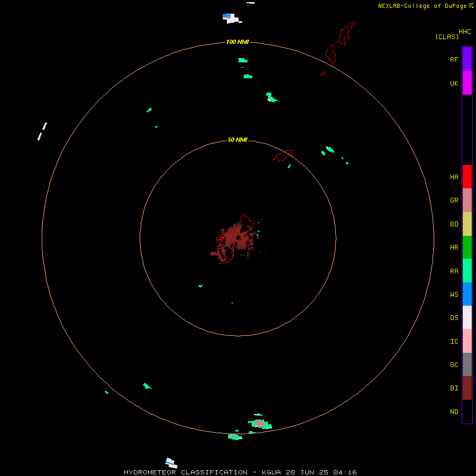Click the BI brown legend color block
Screen dimensions: 476x476
(467, 388)
